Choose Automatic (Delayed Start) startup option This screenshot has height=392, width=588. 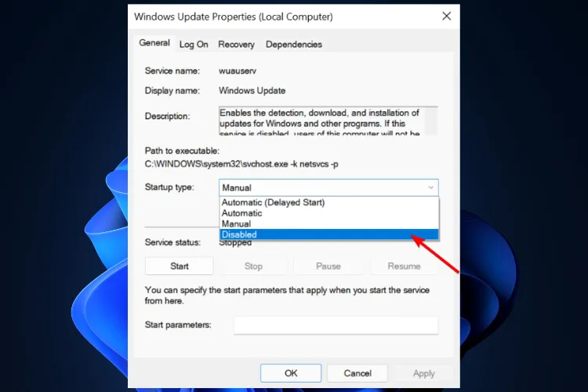pos(328,202)
